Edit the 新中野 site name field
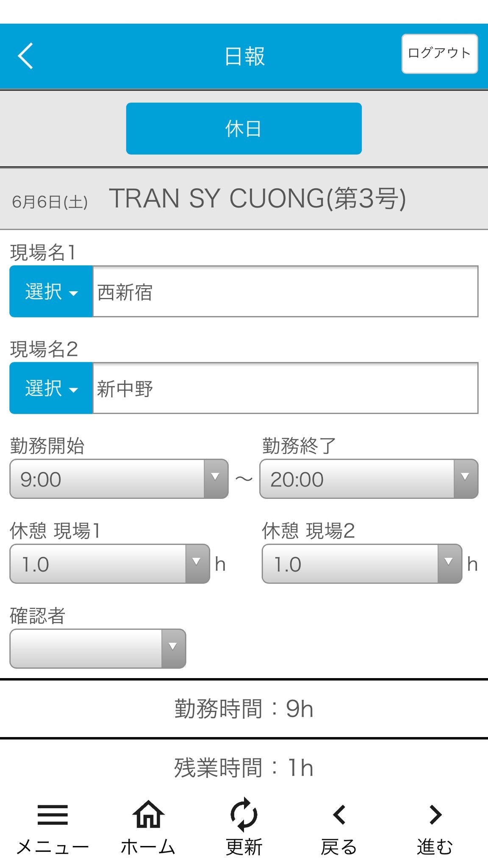Viewport: 488px width, 868px height. pyautogui.click(x=286, y=388)
